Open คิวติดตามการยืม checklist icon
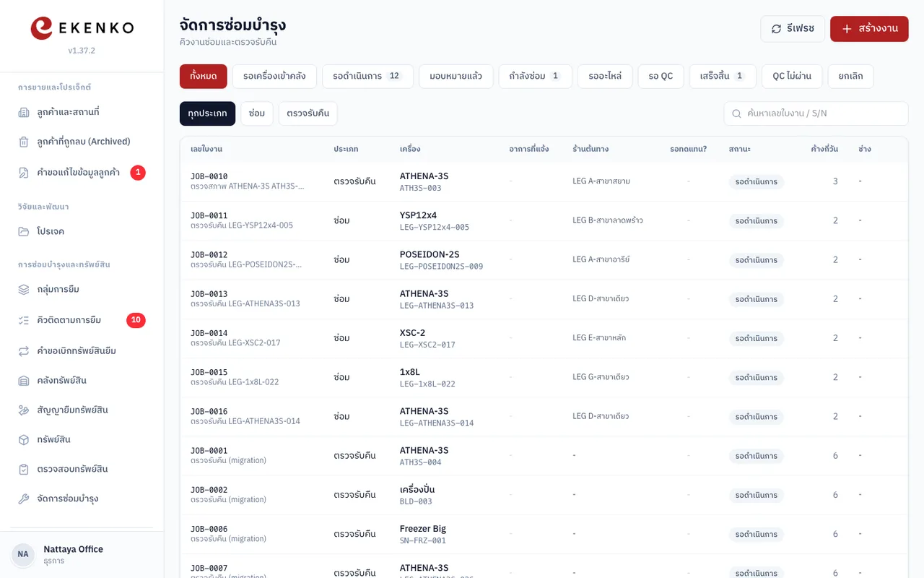This screenshot has height=578, width=924. point(24,320)
